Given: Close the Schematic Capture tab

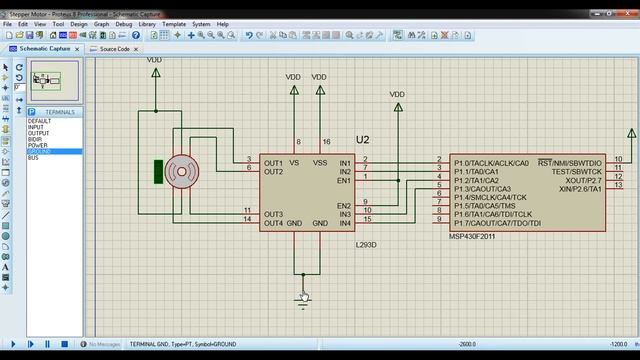Looking at the screenshot, I should (x=77, y=49).
